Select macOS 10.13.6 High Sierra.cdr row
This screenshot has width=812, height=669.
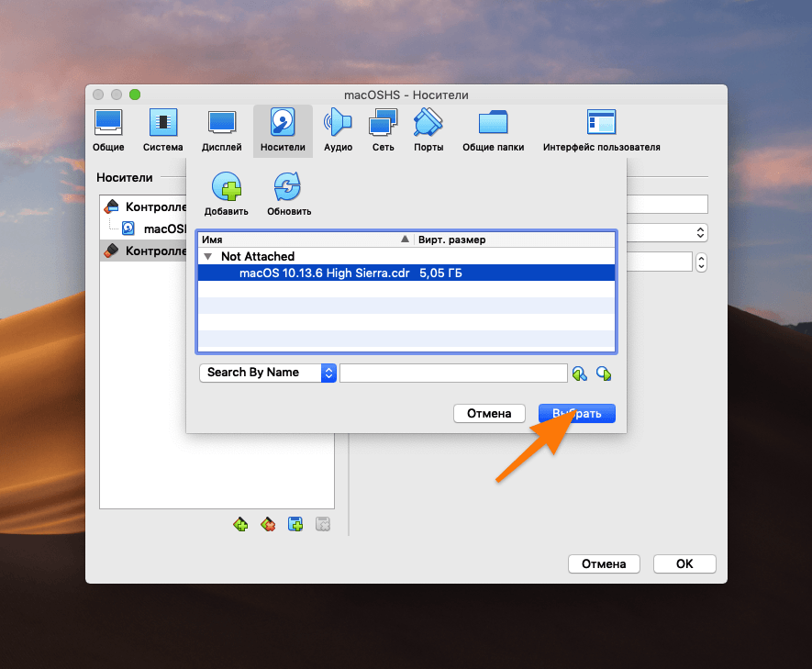click(x=406, y=273)
